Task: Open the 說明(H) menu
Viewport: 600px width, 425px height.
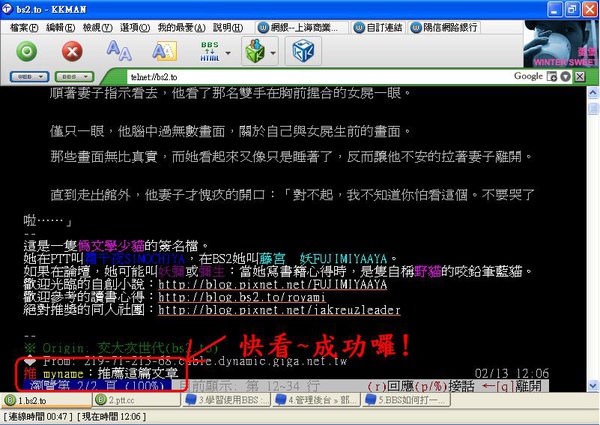Action: coord(228,28)
